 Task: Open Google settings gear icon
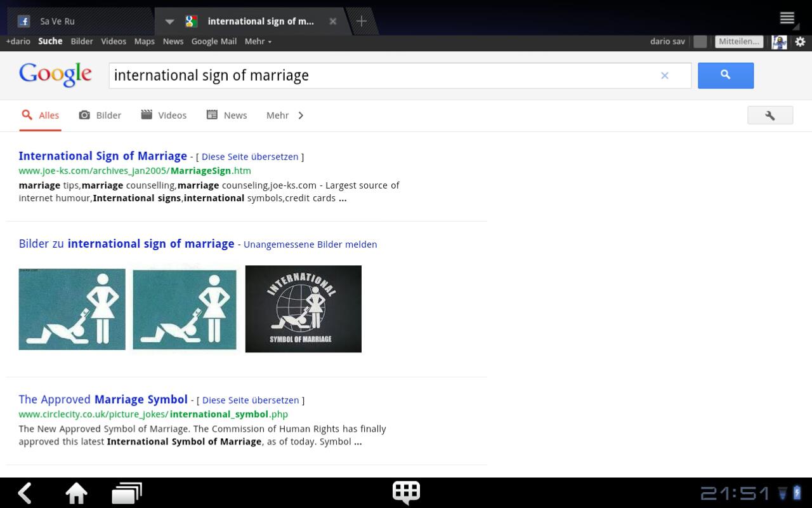click(x=800, y=41)
